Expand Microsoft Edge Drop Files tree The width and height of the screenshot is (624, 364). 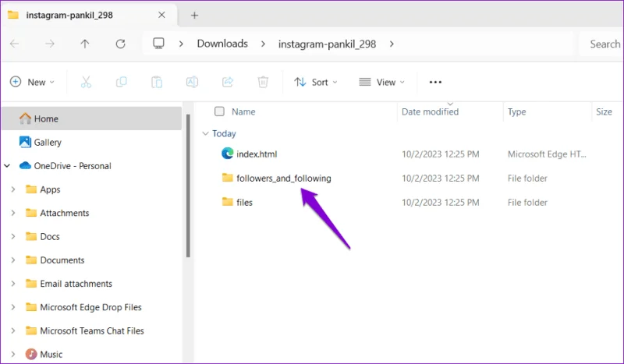(13, 307)
